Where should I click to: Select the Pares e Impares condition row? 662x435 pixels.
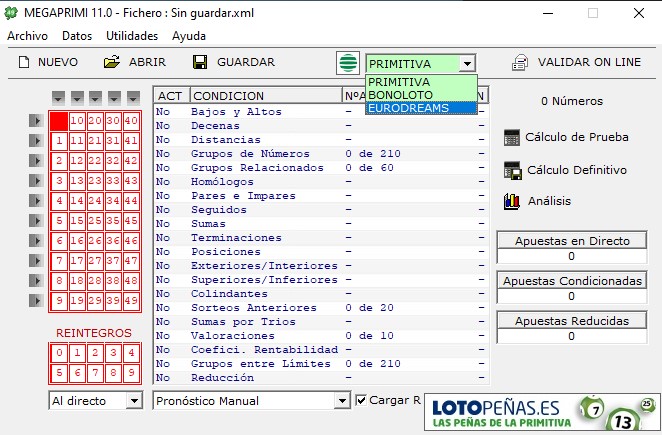pos(321,196)
